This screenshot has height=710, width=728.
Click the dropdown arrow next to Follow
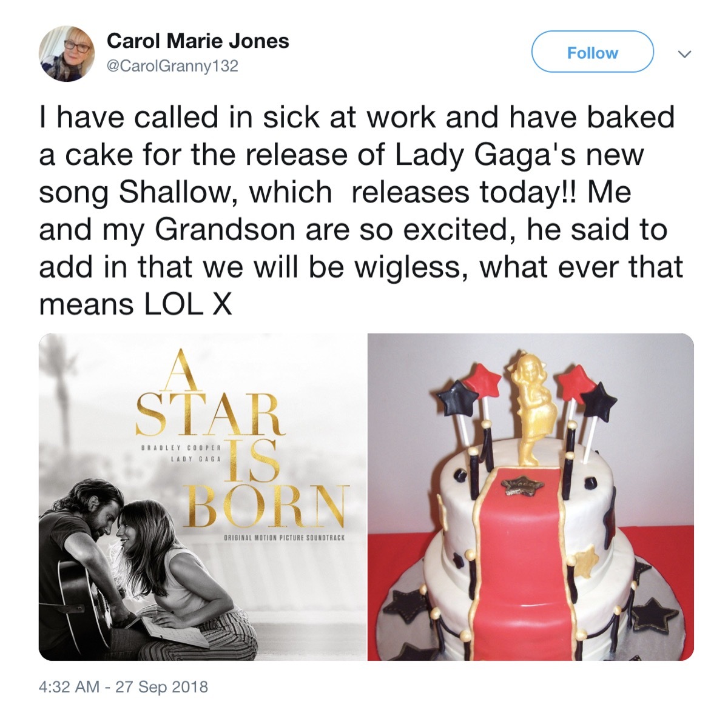(x=685, y=53)
